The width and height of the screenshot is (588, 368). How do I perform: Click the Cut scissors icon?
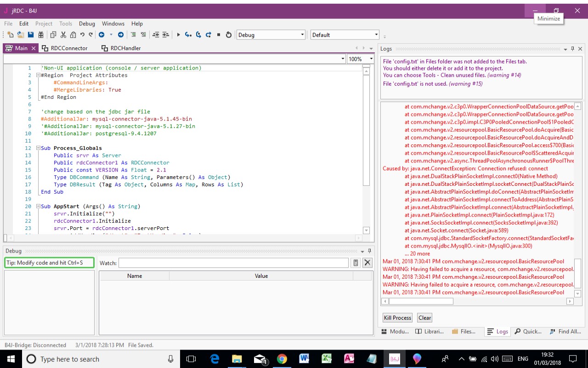[x=63, y=35]
